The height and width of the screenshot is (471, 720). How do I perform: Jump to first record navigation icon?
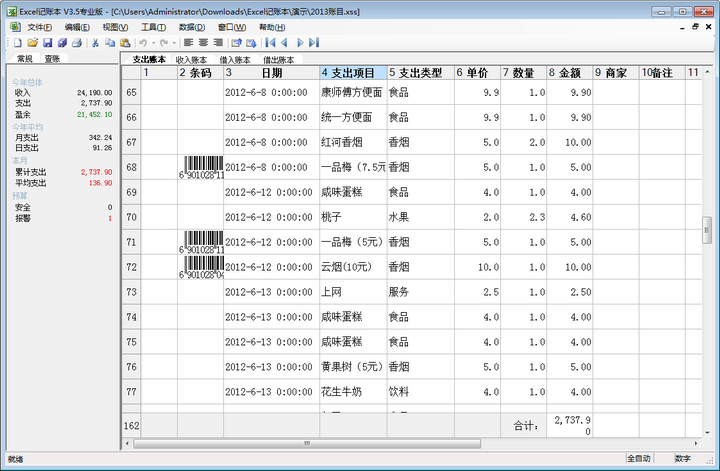269,43
